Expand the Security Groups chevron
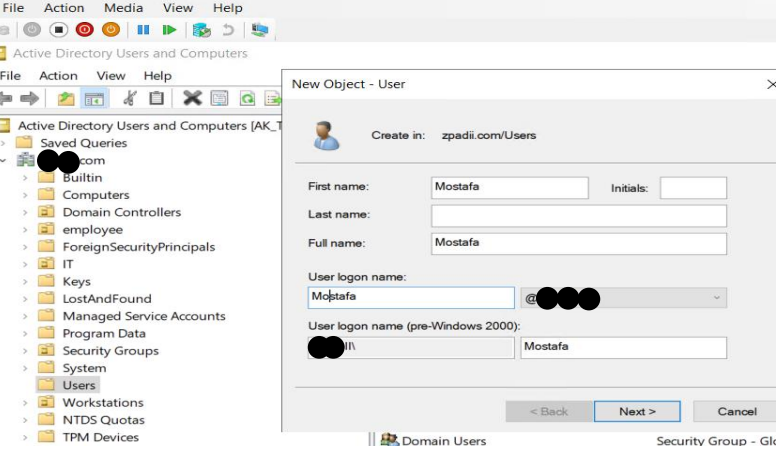 coord(25,351)
